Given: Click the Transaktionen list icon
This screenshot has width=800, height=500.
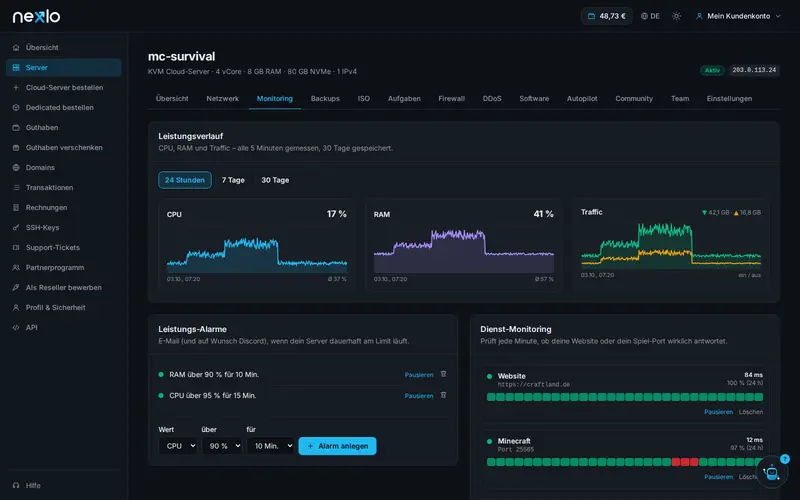Looking at the screenshot, I should (16, 188).
